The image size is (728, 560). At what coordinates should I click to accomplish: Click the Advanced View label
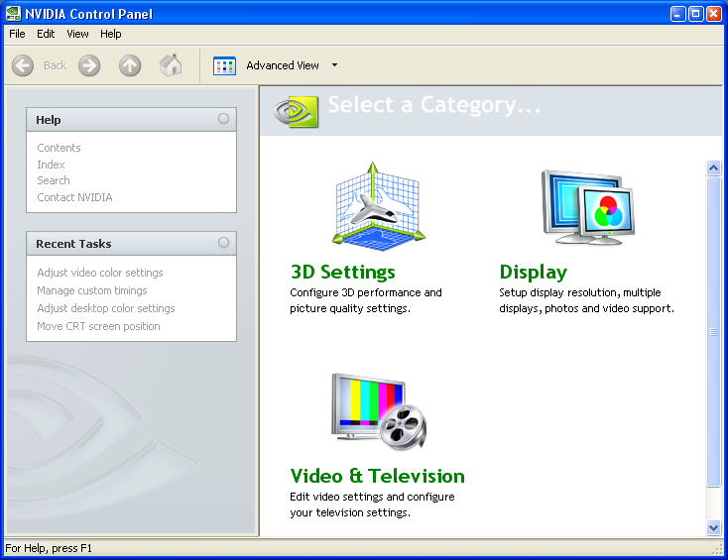283,65
